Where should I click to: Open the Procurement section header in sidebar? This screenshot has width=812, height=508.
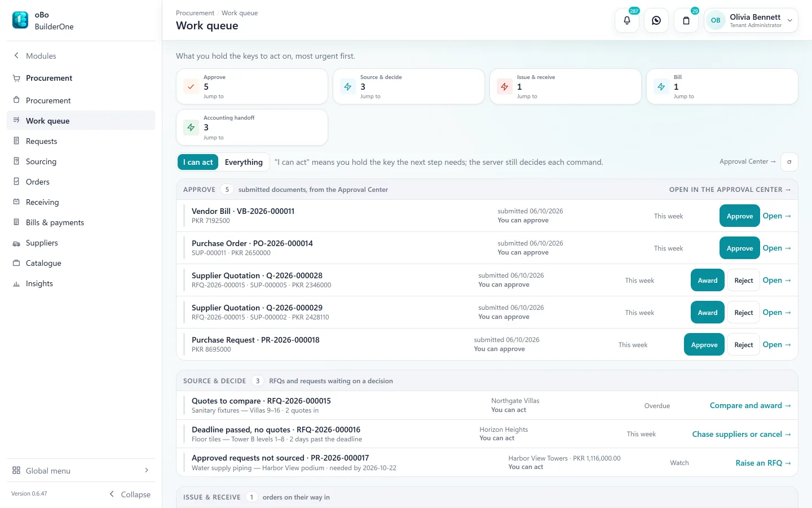81,78
